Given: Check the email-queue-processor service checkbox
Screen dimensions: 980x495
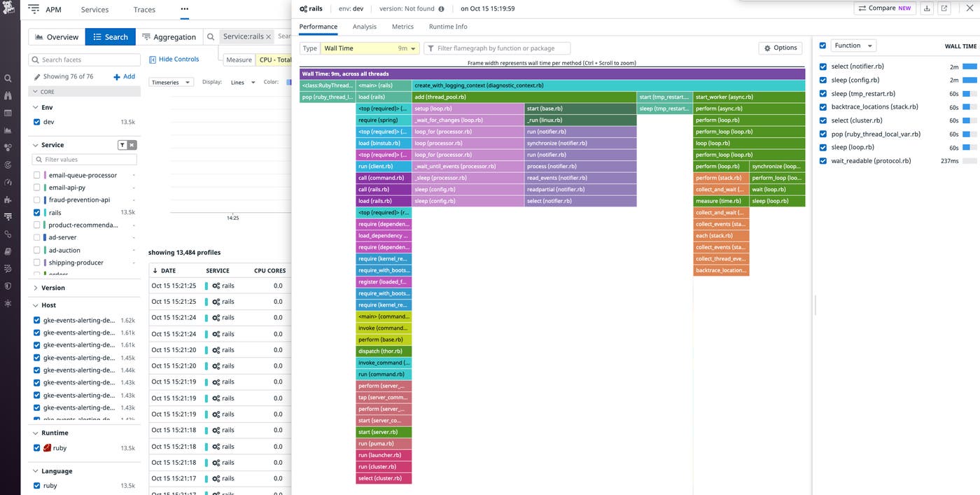Looking at the screenshot, I should (37, 175).
